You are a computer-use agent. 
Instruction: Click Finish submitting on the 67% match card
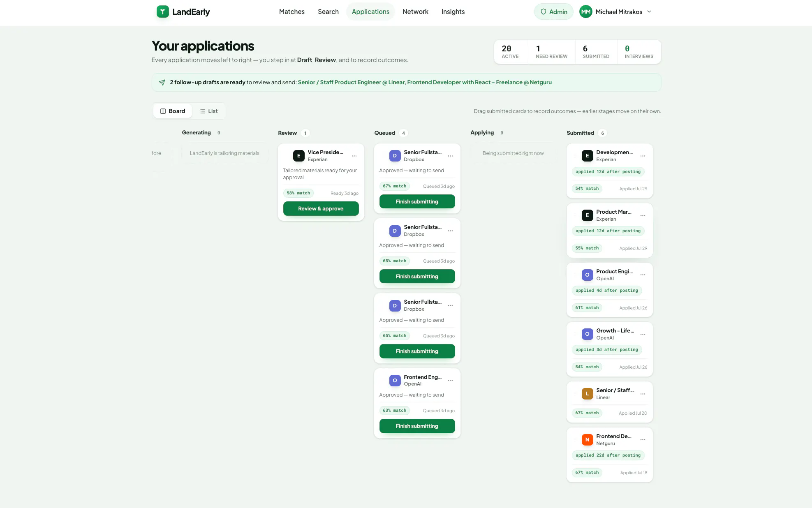coord(417,201)
